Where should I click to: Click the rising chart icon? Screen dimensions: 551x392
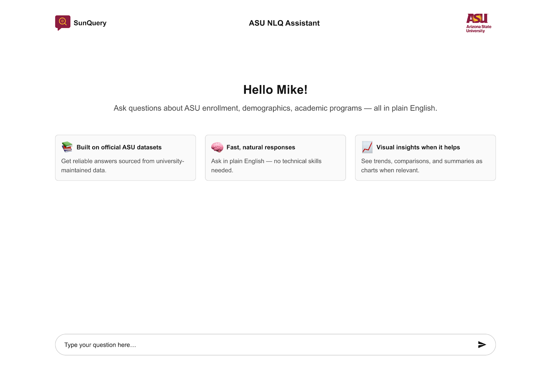367,147
